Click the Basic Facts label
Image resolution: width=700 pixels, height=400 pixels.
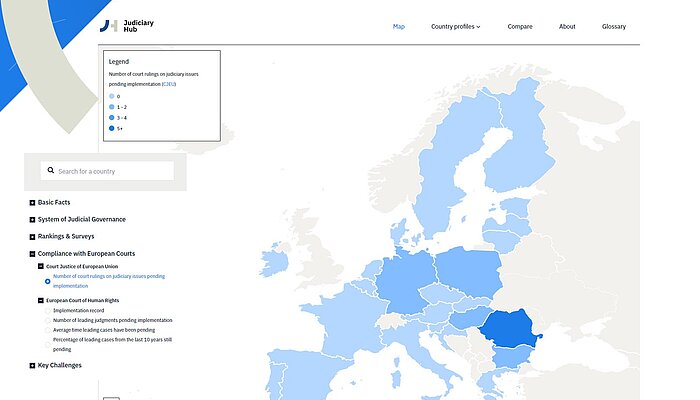coord(54,202)
